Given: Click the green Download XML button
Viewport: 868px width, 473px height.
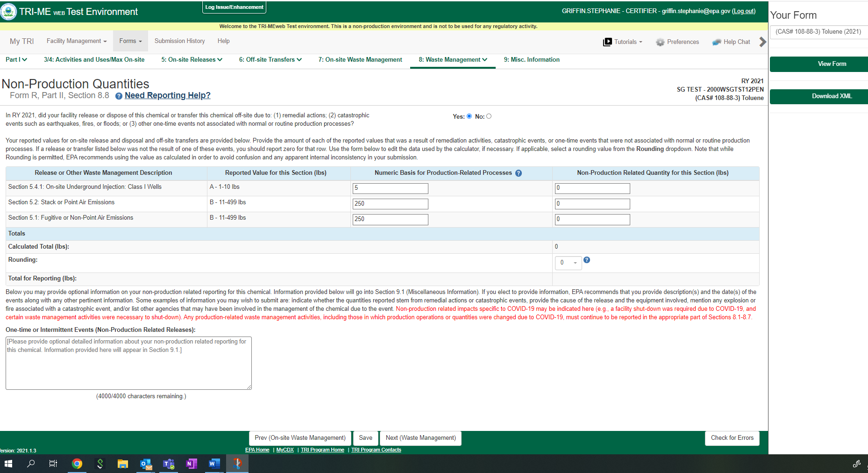Looking at the screenshot, I should point(832,96).
